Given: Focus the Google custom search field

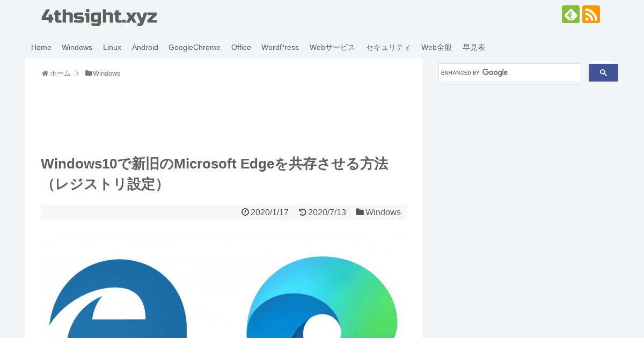Looking at the screenshot, I should [x=510, y=73].
